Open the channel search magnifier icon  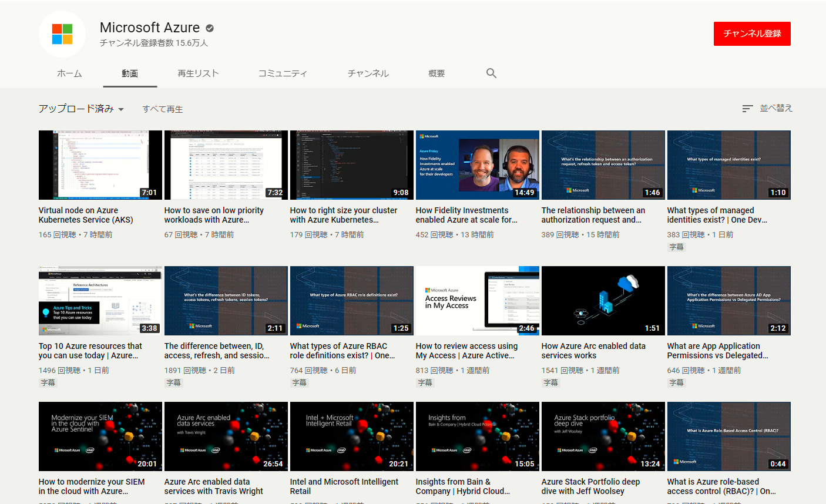pos(492,73)
